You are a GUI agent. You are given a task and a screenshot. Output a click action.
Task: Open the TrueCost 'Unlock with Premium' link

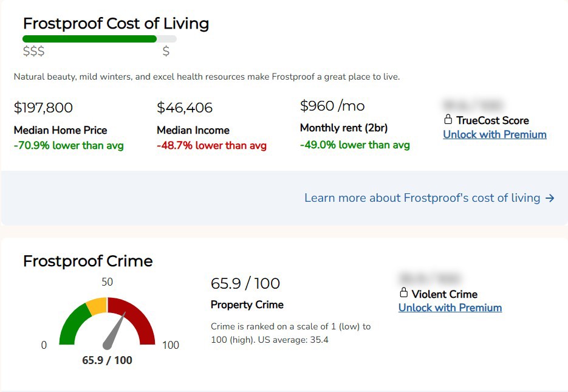point(494,134)
